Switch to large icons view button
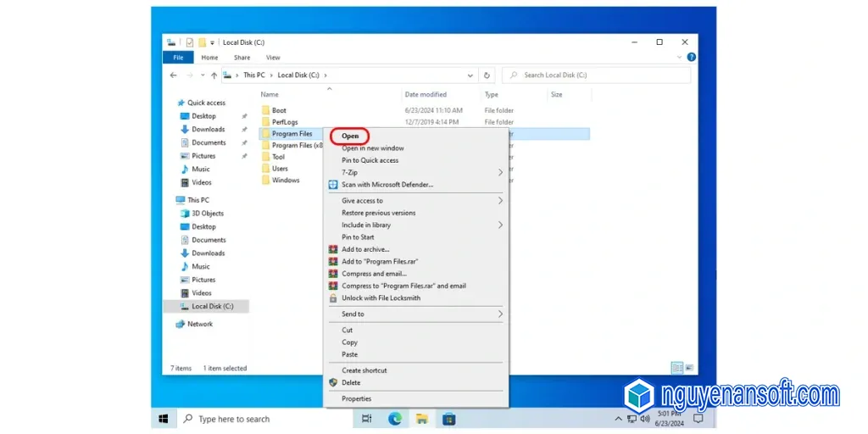This screenshot has width=868, height=434. coord(689,368)
